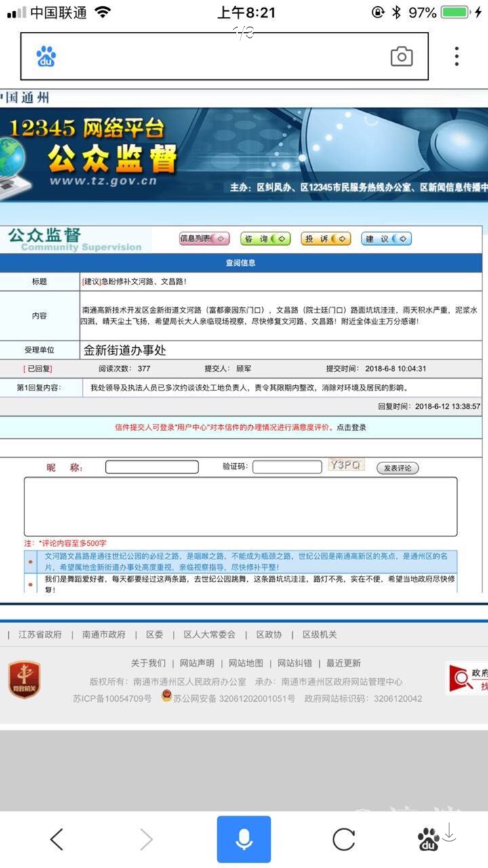Select the 投诉 tab button
The image size is (488, 868).
pyautogui.click(x=326, y=239)
